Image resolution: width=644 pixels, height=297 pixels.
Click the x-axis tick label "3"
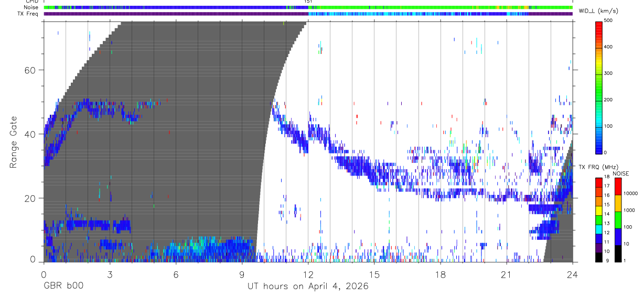point(110,275)
